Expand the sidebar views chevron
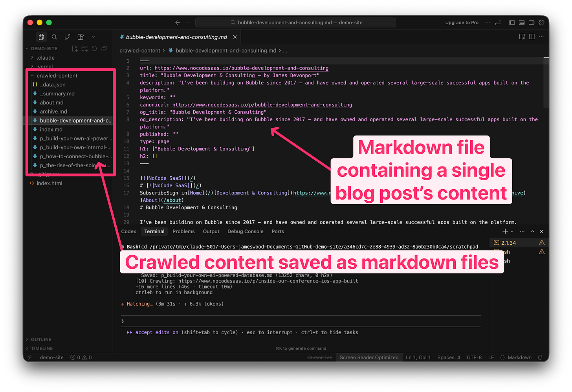This screenshot has width=572, height=392. tap(93, 37)
